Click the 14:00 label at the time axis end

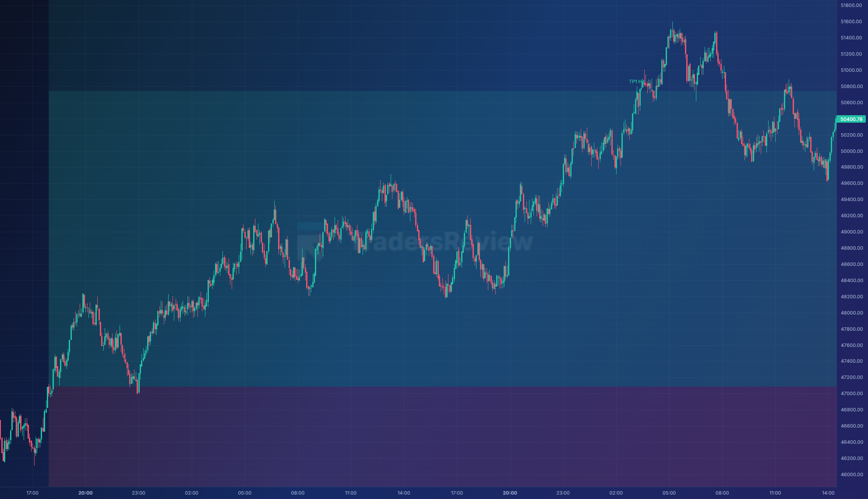pos(828,493)
